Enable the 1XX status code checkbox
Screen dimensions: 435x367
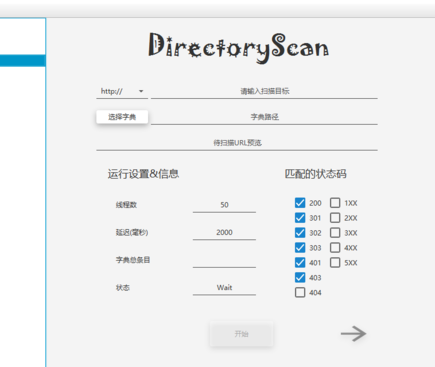(x=335, y=203)
